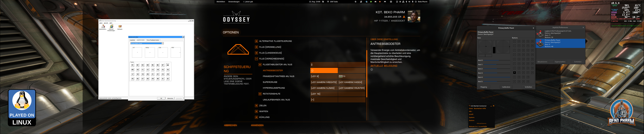
Task: Open the Hilfe menu in Wine-Systemsteuerung
Action: click(x=111, y=23)
